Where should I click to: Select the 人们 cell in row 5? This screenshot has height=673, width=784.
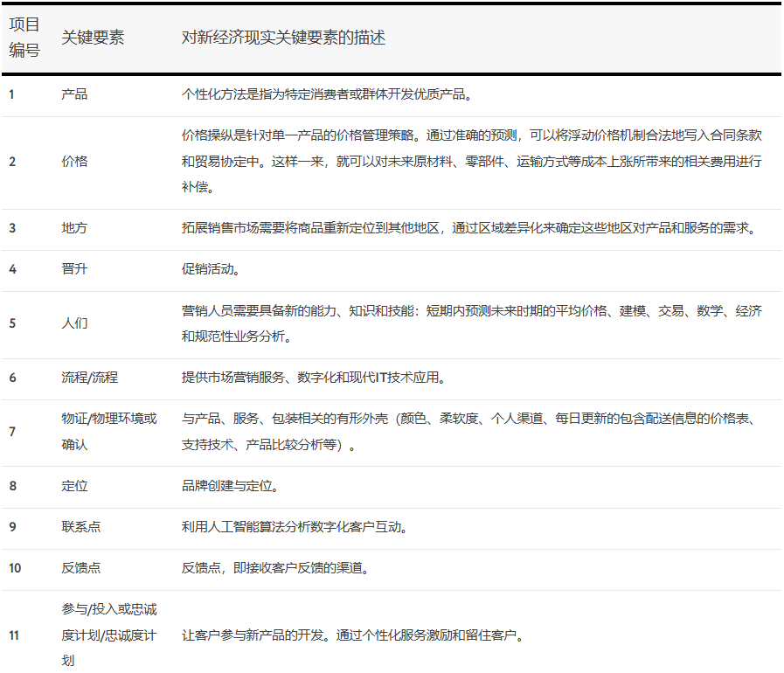[74, 323]
